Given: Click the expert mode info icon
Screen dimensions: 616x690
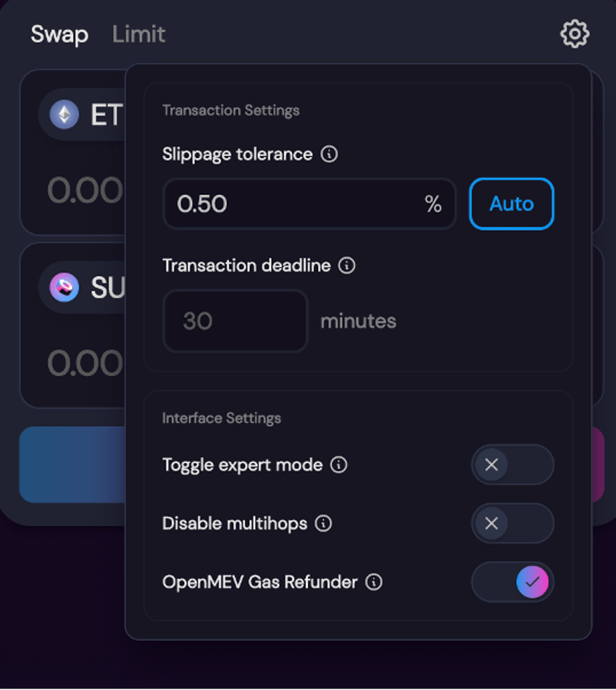Looking at the screenshot, I should point(339,464).
